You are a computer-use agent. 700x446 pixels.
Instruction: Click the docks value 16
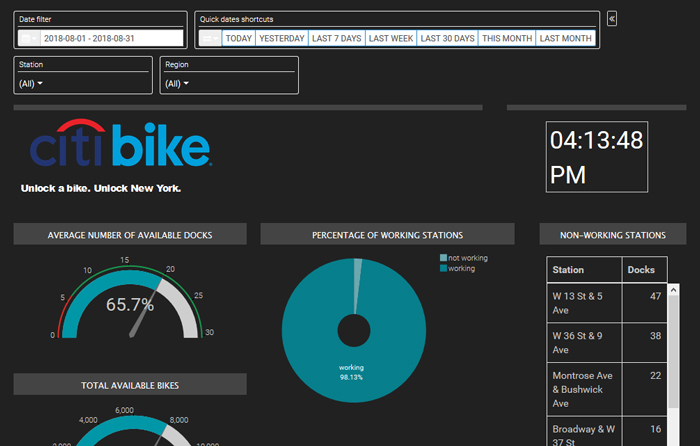click(655, 429)
